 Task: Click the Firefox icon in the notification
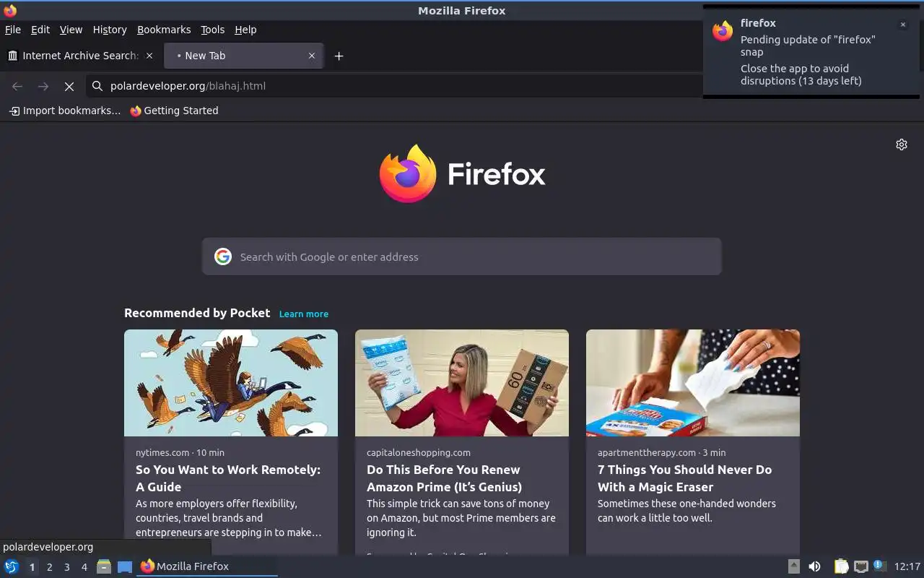[x=723, y=31]
